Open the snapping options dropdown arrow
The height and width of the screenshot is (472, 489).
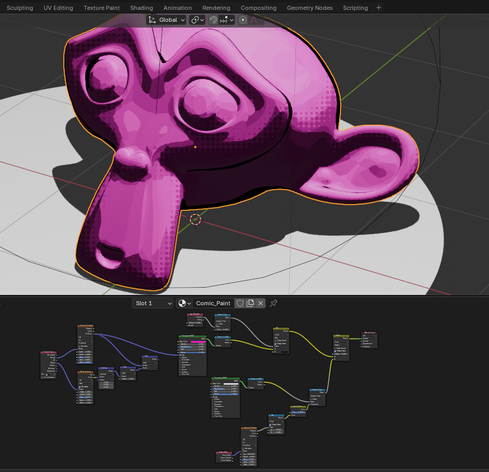(x=232, y=20)
